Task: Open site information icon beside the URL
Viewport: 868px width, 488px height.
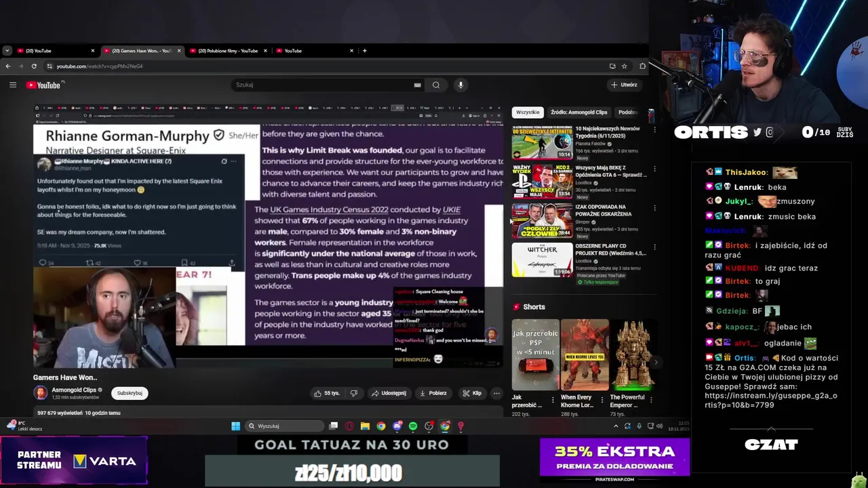Action: (50, 66)
